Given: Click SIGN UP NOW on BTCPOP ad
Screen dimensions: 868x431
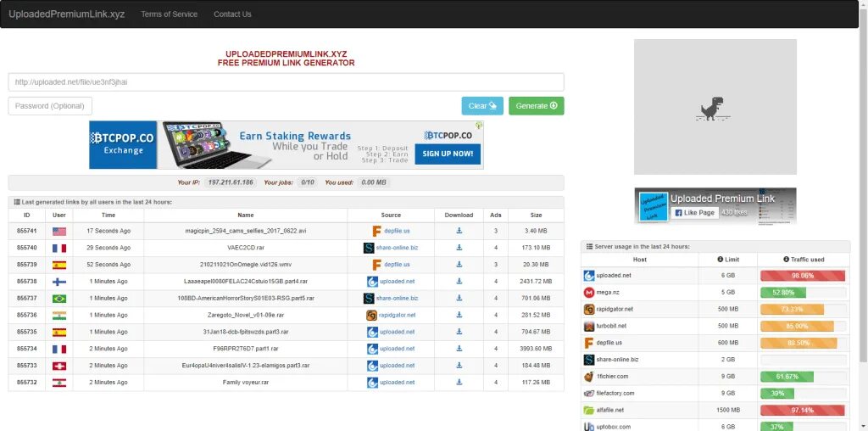Looking at the screenshot, I should coord(448,154).
